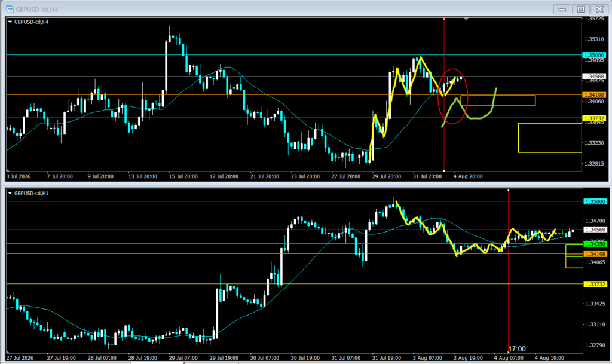Click the 29 Jul 07:00 label on time axis

183,358
